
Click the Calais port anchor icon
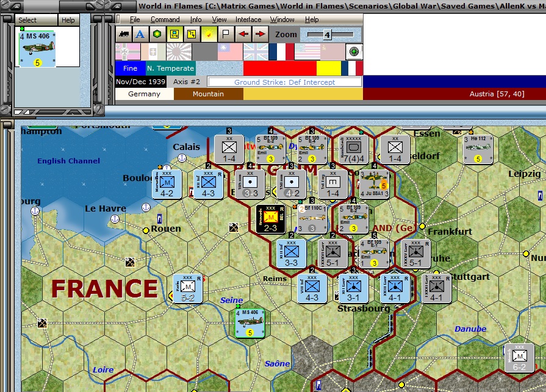[x=182, y=159]
